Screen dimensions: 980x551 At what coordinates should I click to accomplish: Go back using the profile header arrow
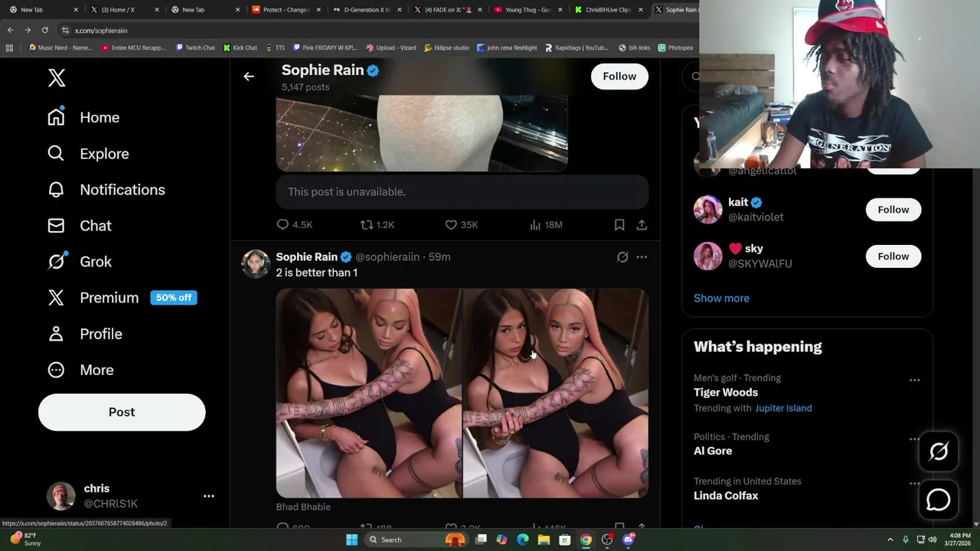249,77
